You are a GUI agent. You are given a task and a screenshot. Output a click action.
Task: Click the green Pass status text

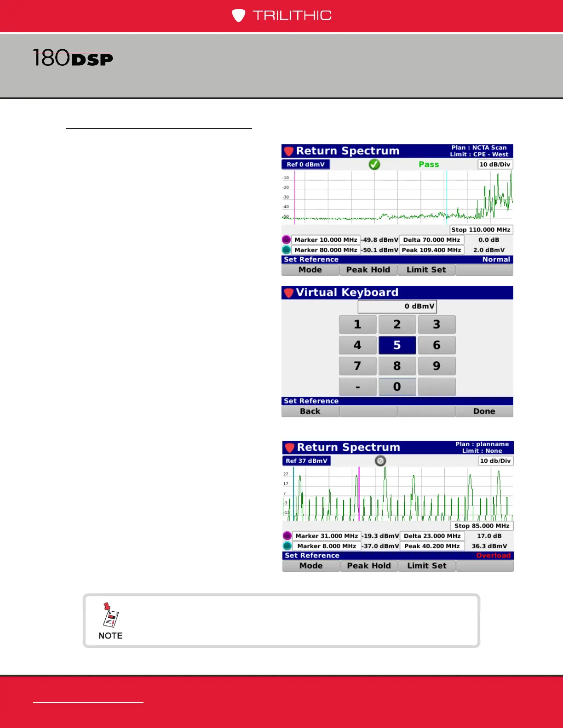pos(429,164)
